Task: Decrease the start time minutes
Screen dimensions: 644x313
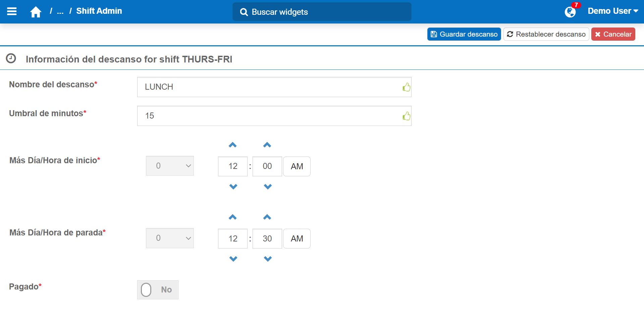Action: click(x=268, y=187)
